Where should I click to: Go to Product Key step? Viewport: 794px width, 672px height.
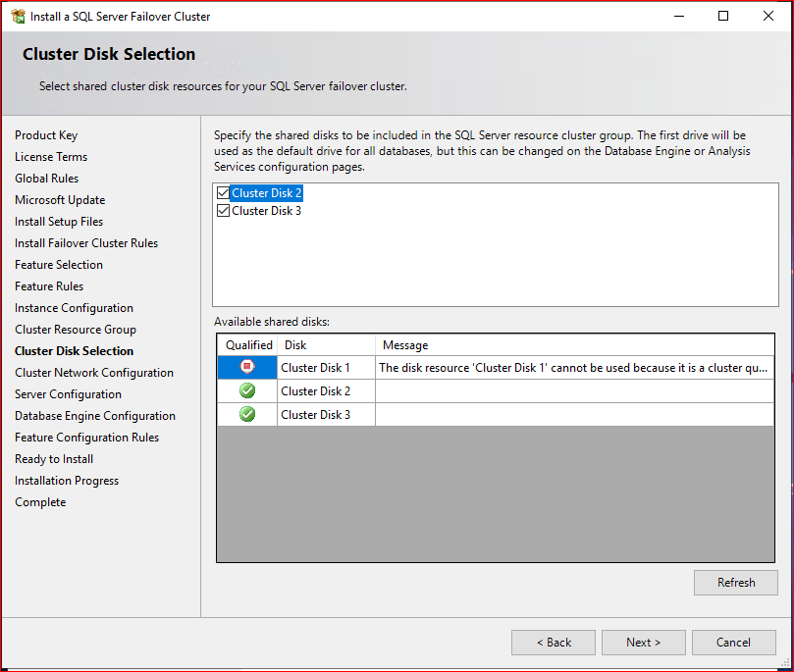(x=46, y=135)
